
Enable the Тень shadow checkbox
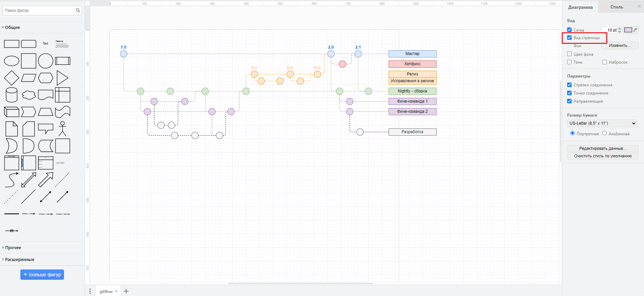click(x=569, y=62)
